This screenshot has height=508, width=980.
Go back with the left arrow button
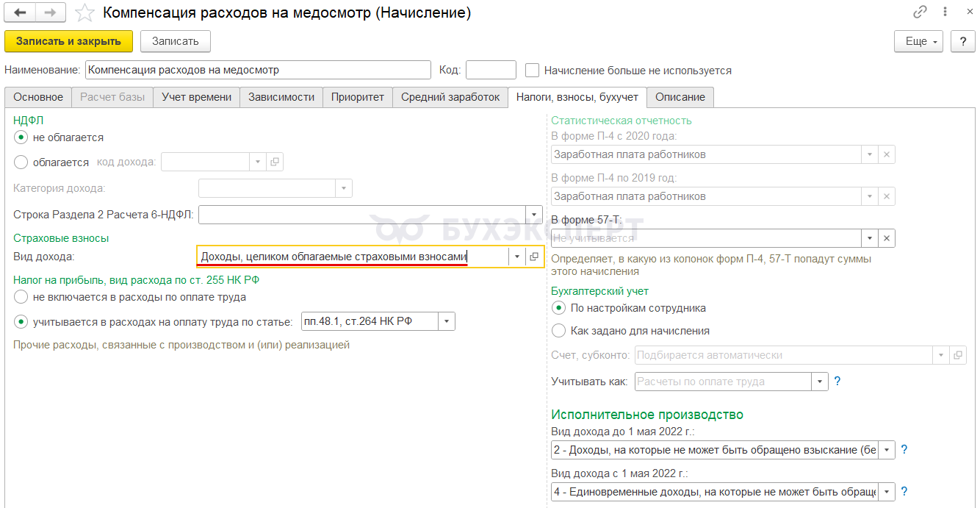[x=20, y=12]
